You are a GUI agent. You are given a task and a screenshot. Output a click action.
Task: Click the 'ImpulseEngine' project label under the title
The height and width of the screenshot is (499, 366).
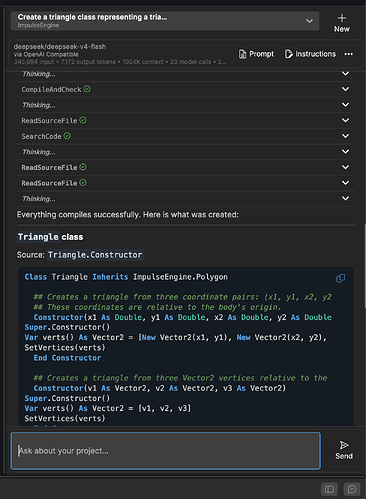pos(38,25)
